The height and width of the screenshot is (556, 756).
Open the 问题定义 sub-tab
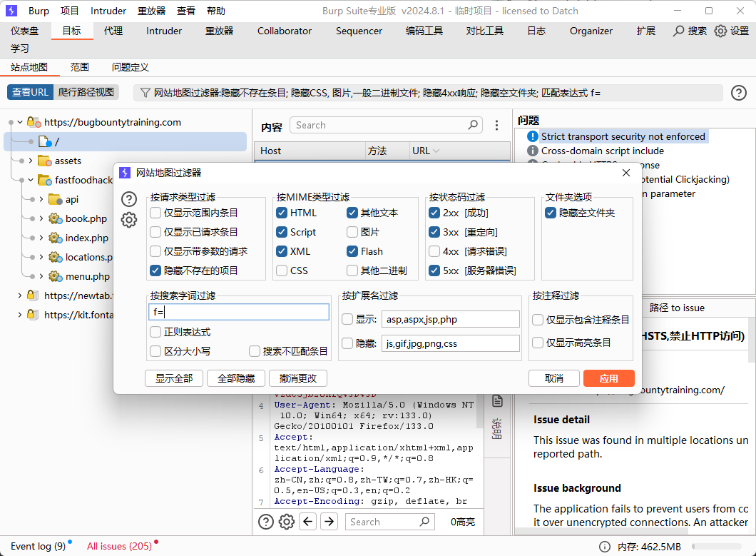(x=131, y=67)
